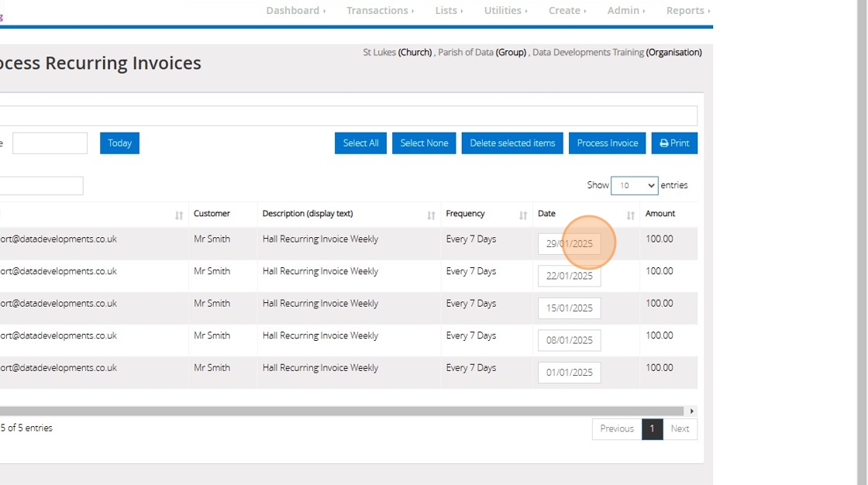Expand the Utilities menu
This screenshot has height=485, width=868.
point(505,11)
